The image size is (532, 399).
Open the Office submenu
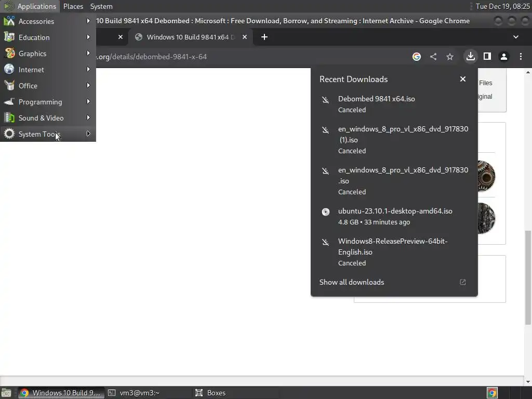48,86
